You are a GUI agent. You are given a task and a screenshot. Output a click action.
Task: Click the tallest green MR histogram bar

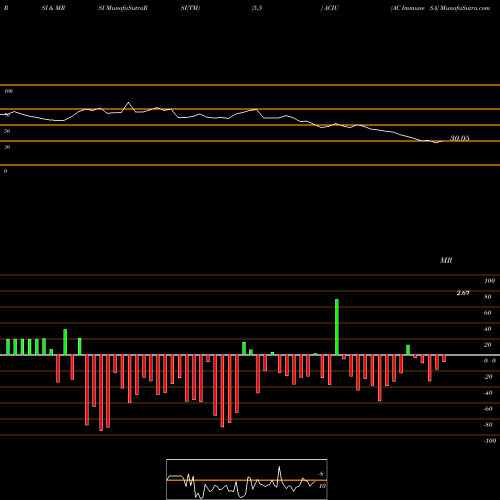coord(337,327)
